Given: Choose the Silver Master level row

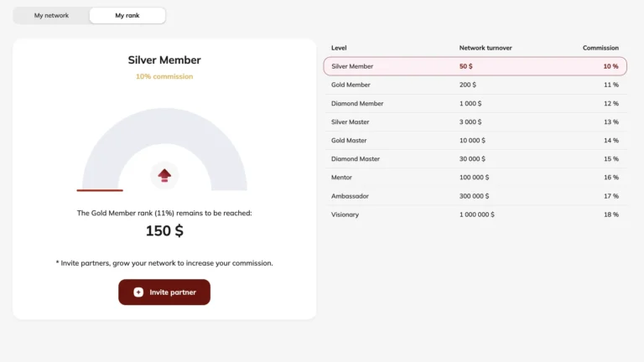Looking at the screenshot, I should pos(475,122).
